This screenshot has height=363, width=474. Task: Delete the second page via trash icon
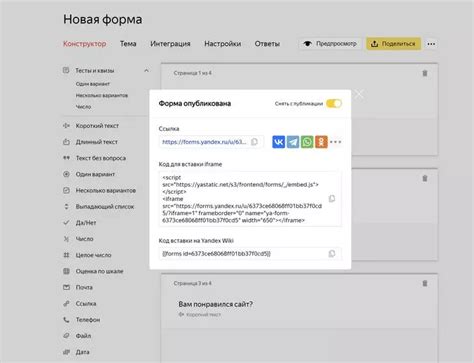(x=425, y=178)
